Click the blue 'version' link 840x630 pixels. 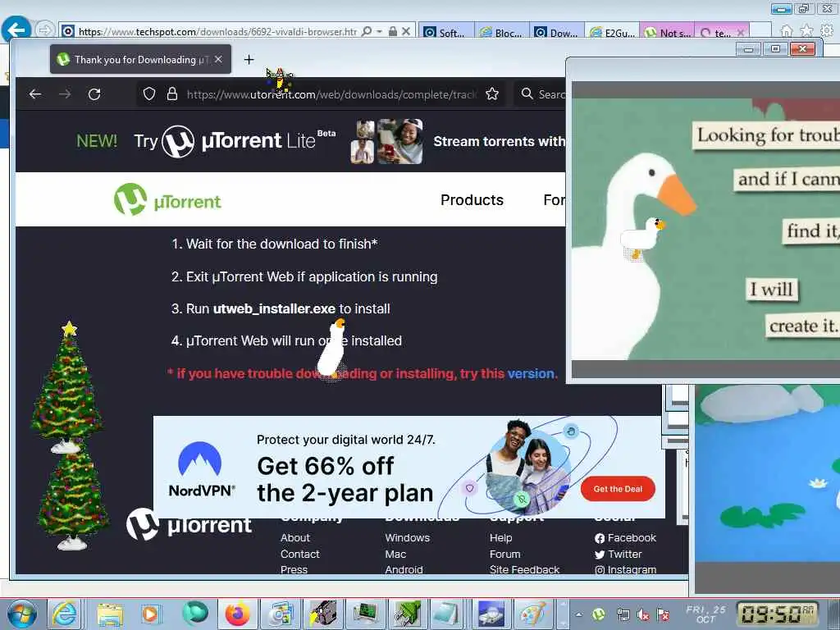pos(531,373)
